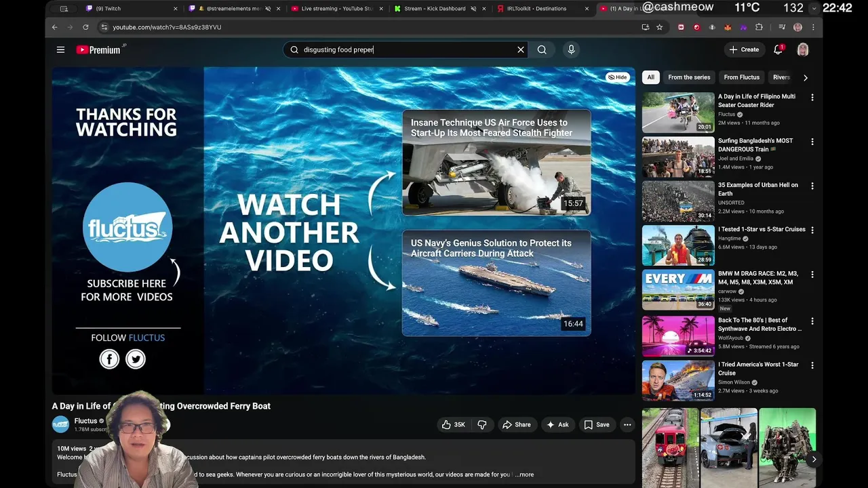
Task: Select the From Fluctus chip
Action: click(741, 77)
